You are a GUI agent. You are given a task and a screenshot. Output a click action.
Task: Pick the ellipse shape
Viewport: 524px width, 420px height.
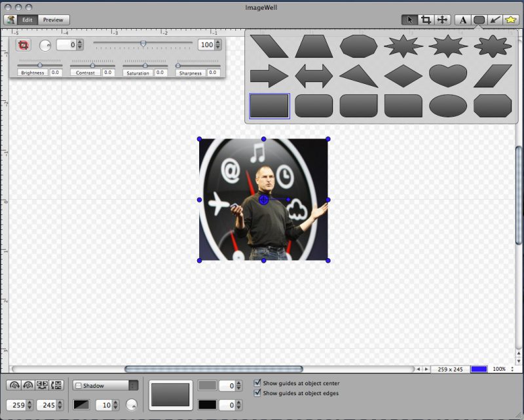[448, 106]
